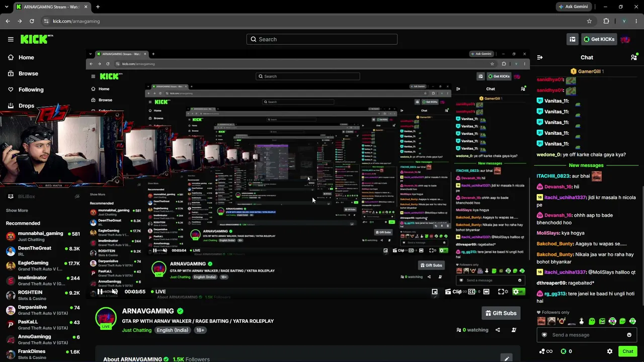Collapse the chat panel with the arrow icon

pos(539,57)
